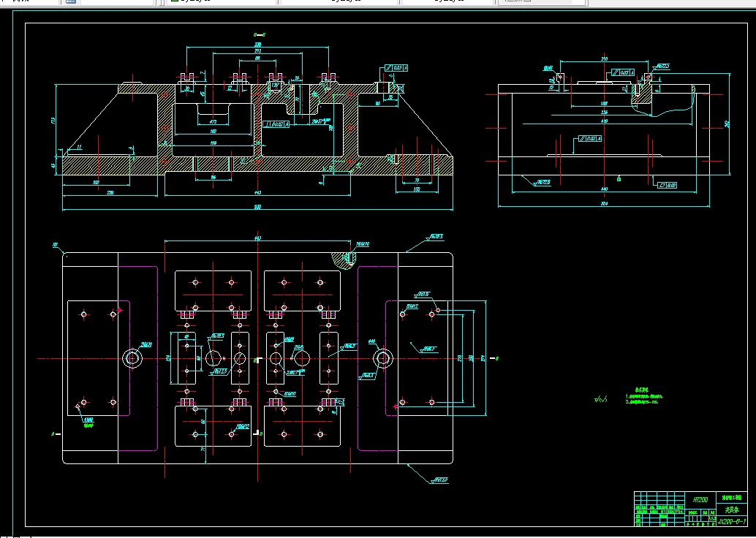
Task: Select the surface roughness symbol beside the technical notes
Action: 601,398
